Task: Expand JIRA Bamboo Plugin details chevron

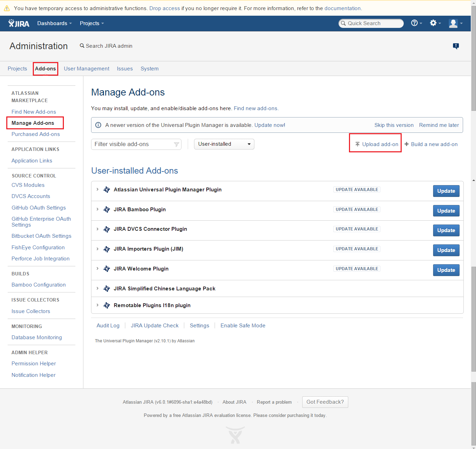Action: (x=97, y=209)
